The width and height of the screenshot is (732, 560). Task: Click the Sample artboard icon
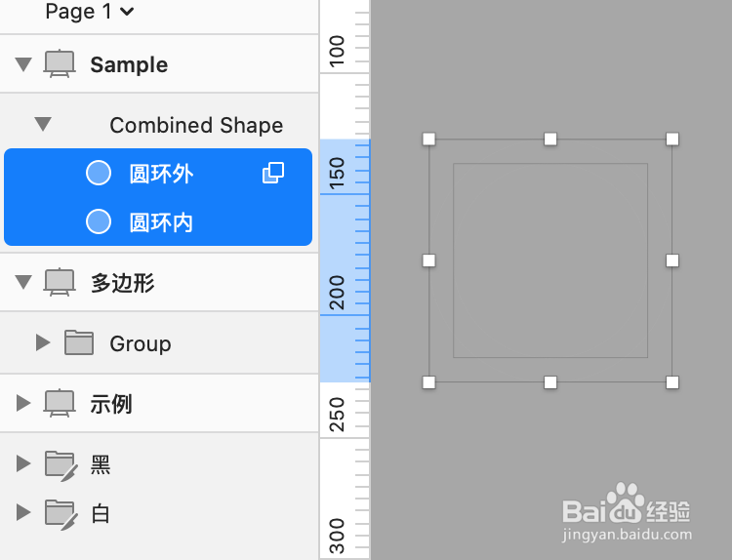point(60,64)
